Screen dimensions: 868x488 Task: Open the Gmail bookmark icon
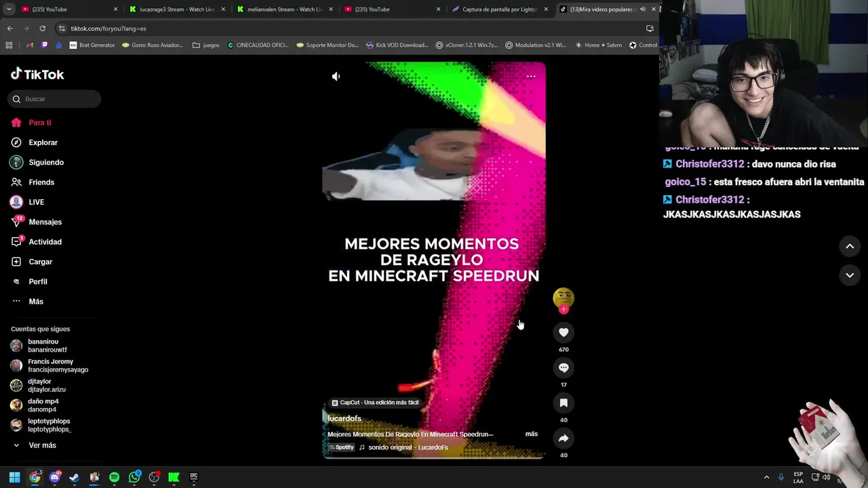pos(29,45)
